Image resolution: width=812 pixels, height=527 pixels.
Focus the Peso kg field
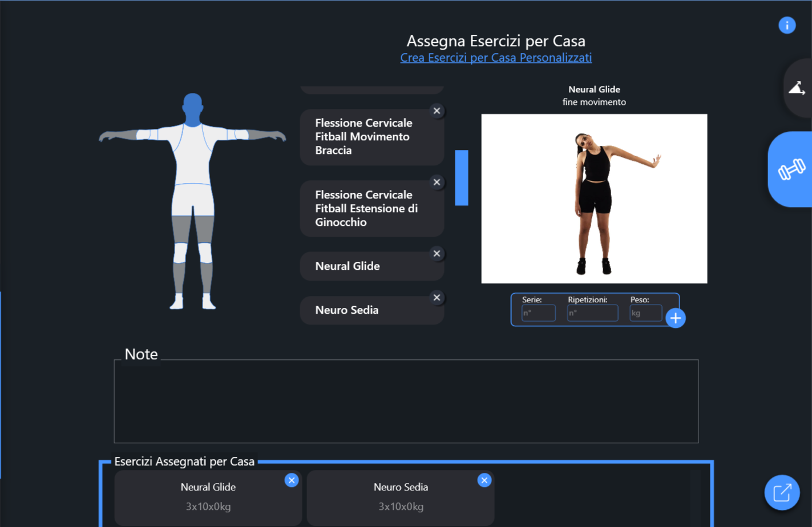645,313
